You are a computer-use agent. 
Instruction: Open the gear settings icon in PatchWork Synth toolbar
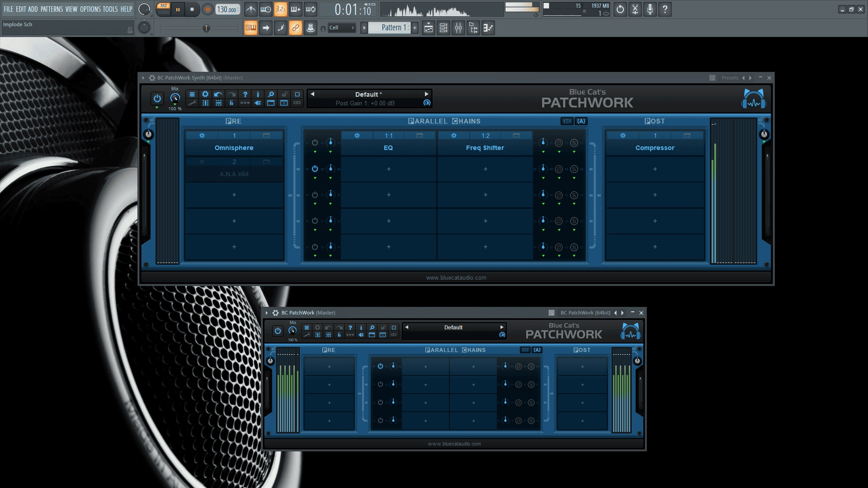(x=205, y=94)
